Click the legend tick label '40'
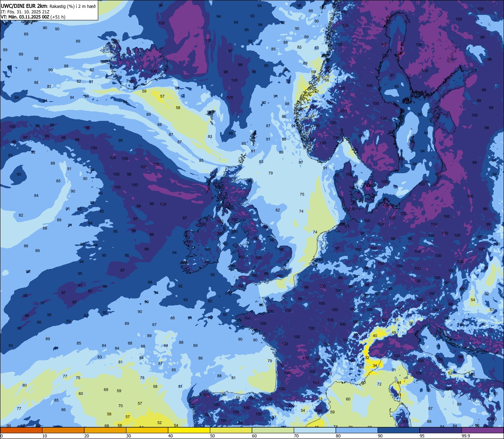 [x=170, y=436]
